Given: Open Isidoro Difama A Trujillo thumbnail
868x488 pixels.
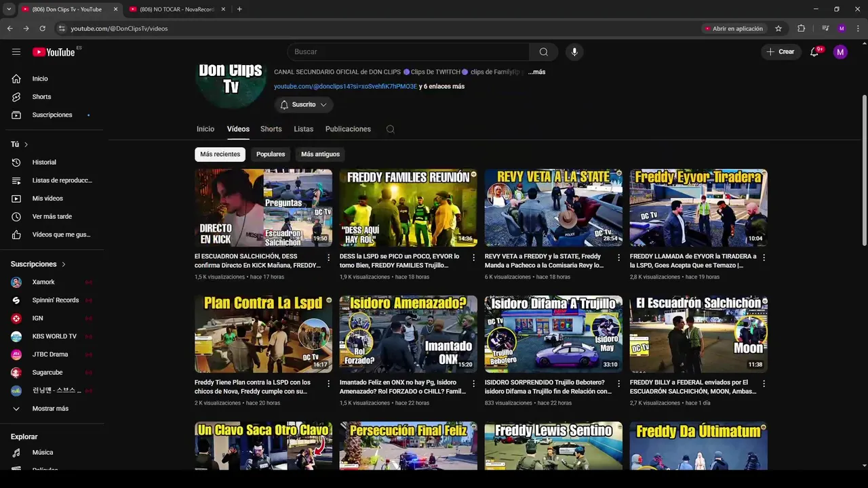Looking at the screenshot, I should click(553, 334).
